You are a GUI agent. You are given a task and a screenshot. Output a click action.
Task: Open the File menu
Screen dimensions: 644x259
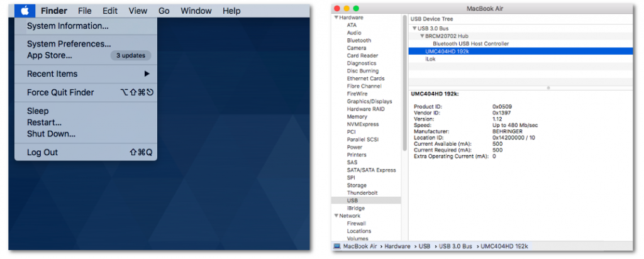(85, 11)
